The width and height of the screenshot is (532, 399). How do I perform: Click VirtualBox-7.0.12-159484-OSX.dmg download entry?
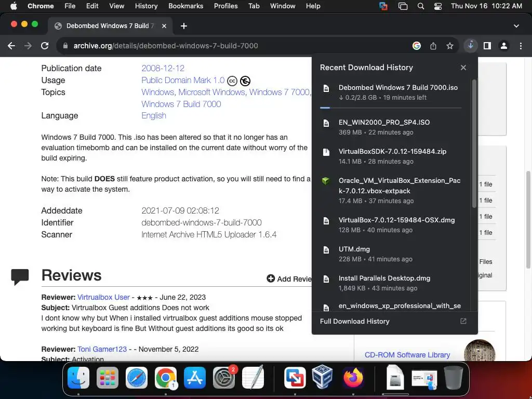392,224
